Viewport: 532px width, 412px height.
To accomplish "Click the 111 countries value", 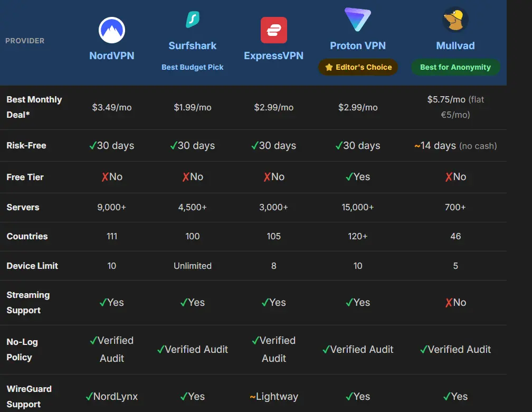I will pos(112,237).
